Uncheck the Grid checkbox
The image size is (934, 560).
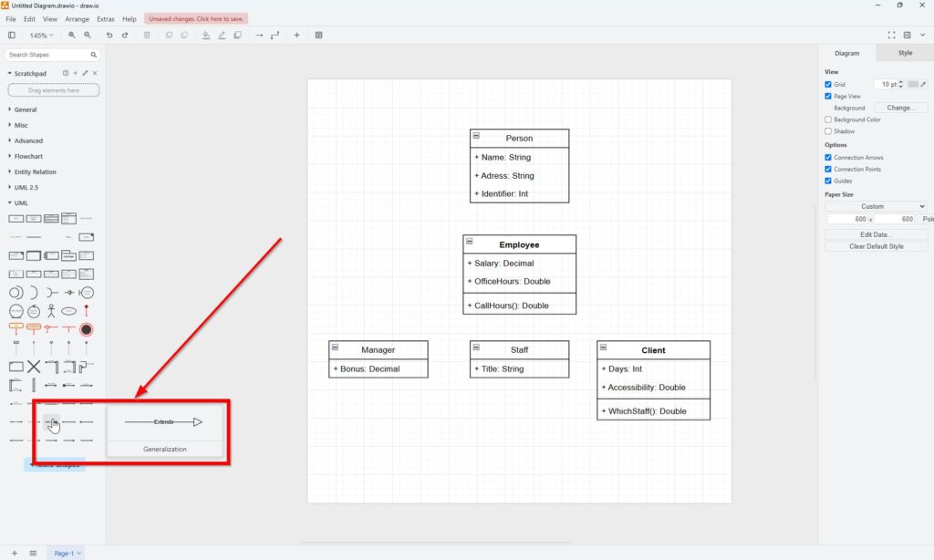(x=828, y=84)
